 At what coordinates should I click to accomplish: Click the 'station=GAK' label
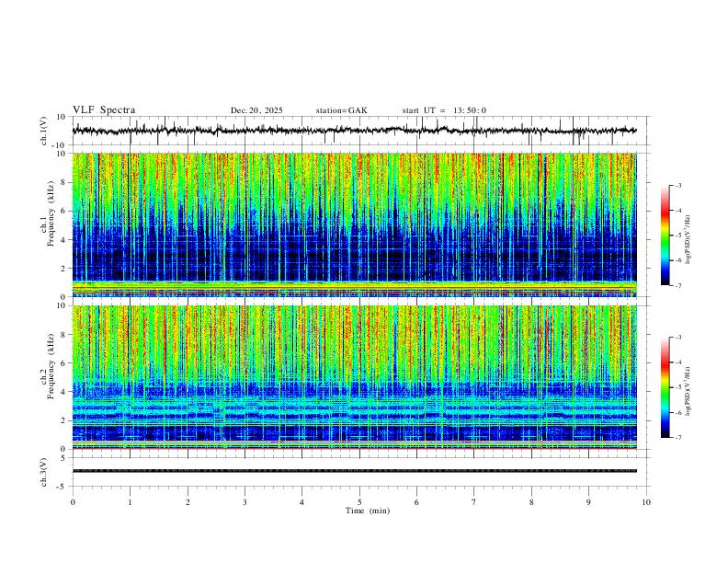click(341, 110)
